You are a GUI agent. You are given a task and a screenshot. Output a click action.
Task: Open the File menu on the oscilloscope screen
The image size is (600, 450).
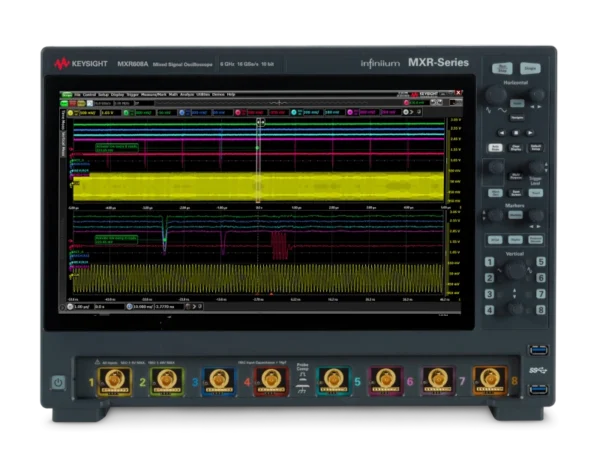(x=78, y=95)
